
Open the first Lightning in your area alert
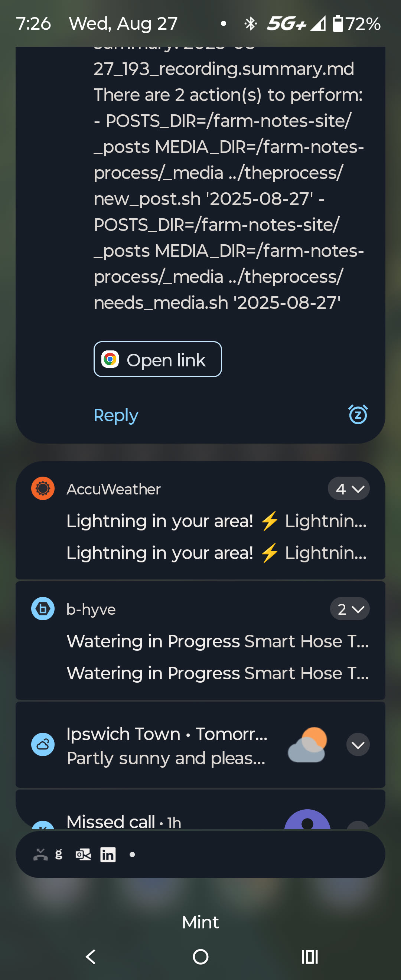pyautogui.click(x=217, y=521)
